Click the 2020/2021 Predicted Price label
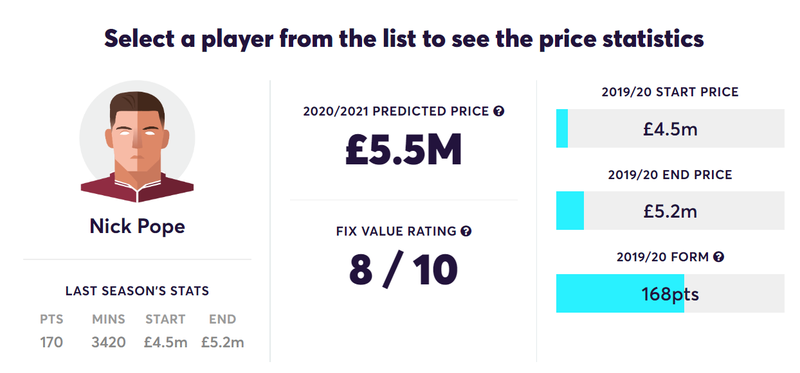 pyautogui.click(x=396, y=111)
